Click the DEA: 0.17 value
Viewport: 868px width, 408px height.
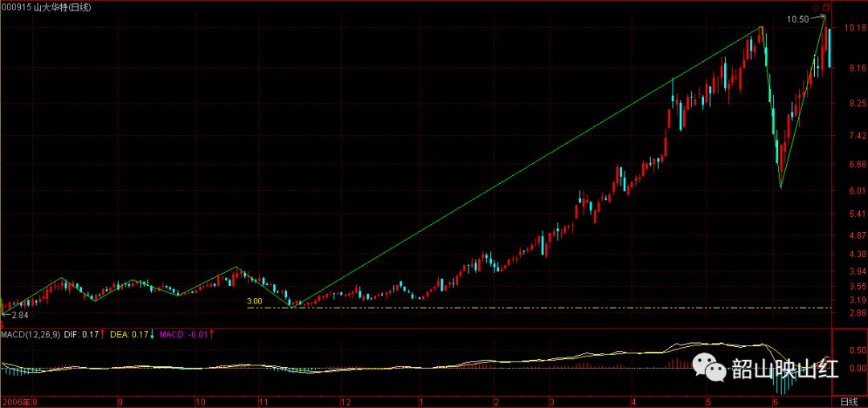coord(129,334)
